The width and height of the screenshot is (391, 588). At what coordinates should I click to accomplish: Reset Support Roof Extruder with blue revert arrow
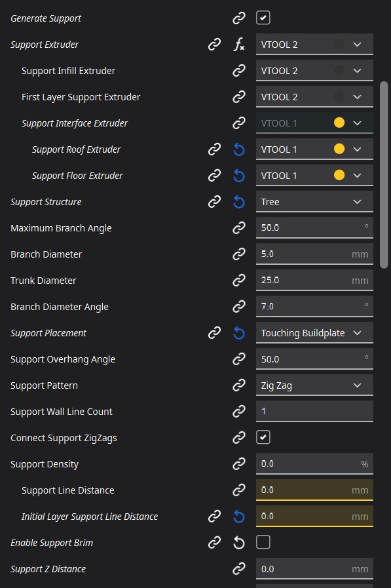coord(238,149)
